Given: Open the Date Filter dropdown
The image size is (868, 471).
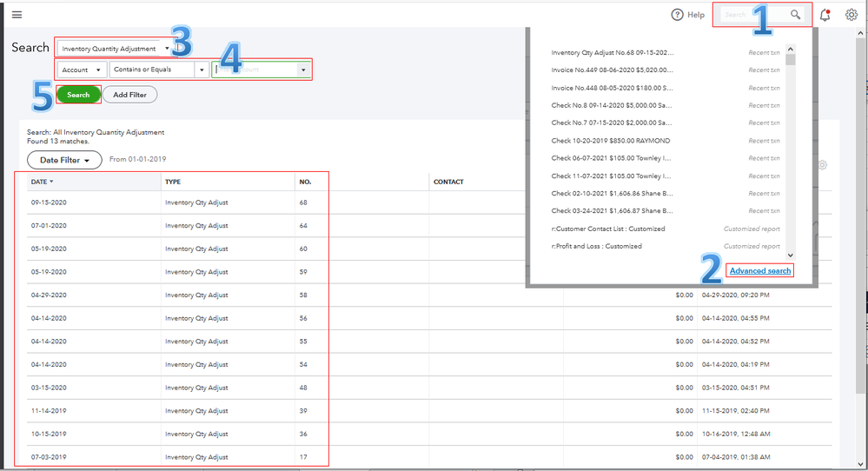Looking at the screenshot, I should (64, 160).
